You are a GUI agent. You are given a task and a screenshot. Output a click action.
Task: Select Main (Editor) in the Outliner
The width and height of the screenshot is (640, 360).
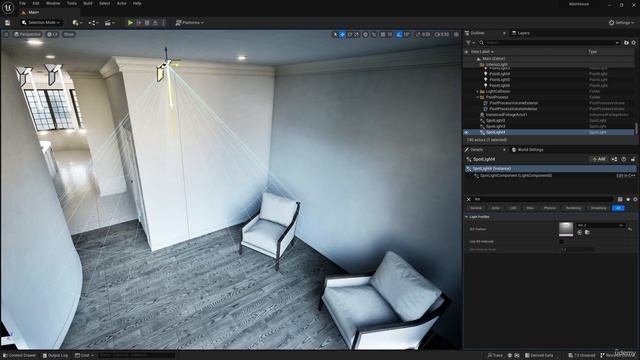[x=493, y=59]
